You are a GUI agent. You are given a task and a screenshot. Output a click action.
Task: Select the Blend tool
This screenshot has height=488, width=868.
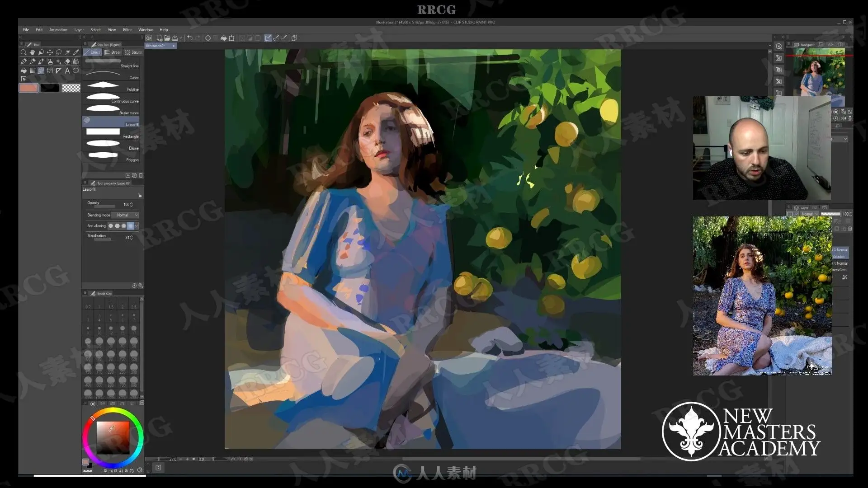point(76,61)
